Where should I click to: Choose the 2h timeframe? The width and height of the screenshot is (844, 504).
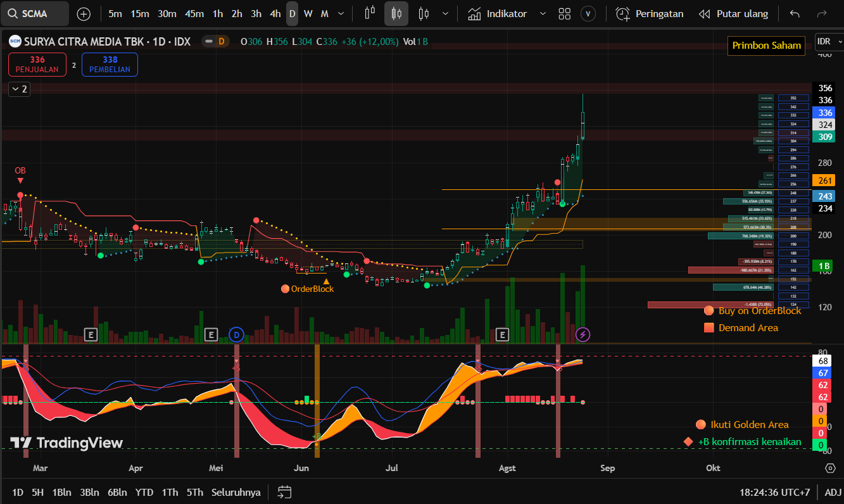pos(237,13)
